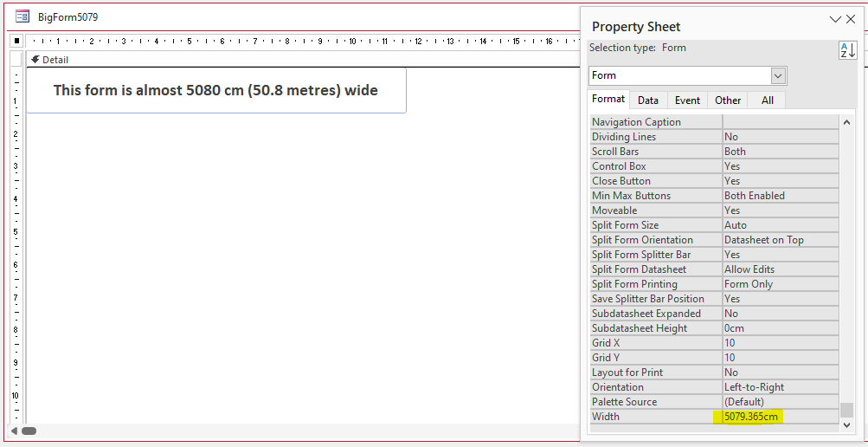Click the BigForm5079 form icon

pyautogui.click(x=23, y=16)
